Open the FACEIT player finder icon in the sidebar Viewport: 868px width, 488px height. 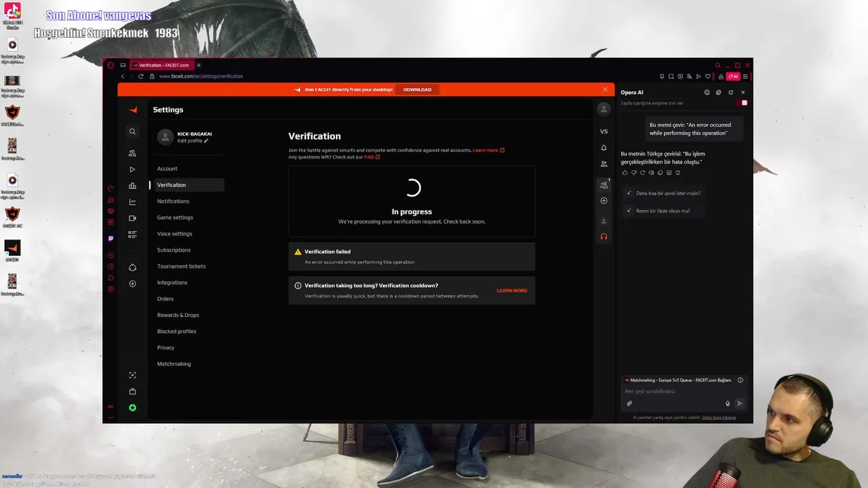coord(132,153)
